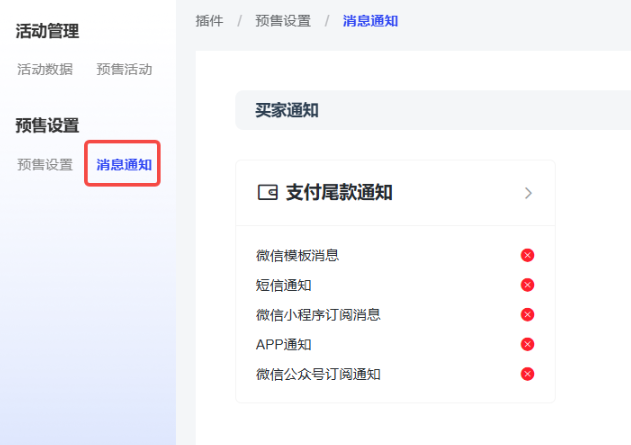
Task: Click 消息通知 in the breadcrumb trail
Action: point(370,20)
